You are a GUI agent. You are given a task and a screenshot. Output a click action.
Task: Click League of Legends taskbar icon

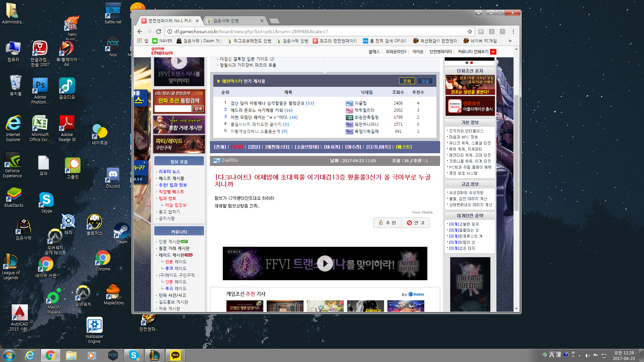(154, 355)
